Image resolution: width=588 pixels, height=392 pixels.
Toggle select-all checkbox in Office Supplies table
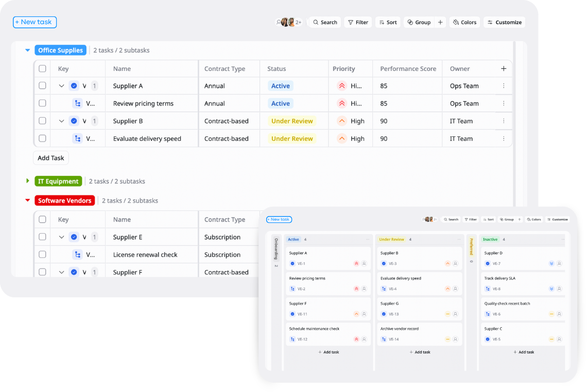pyautogui.click(x=42, y=68)
